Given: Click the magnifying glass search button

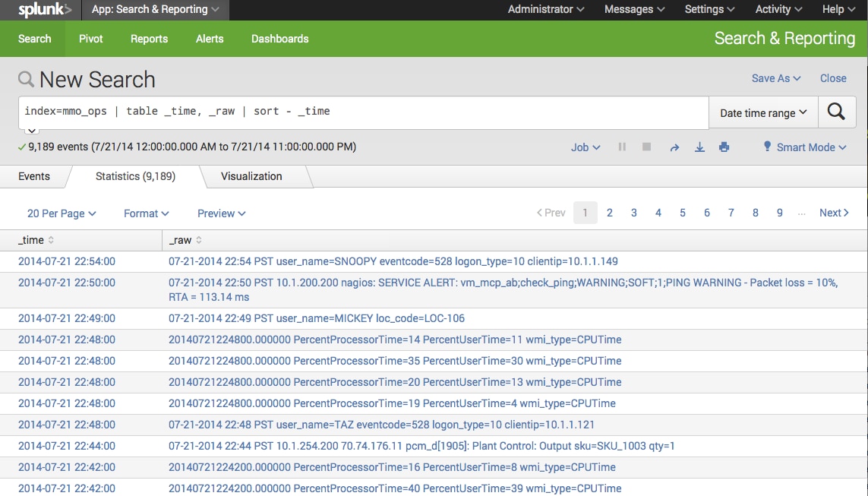Looking at the screenshot, I should [836, 112].
